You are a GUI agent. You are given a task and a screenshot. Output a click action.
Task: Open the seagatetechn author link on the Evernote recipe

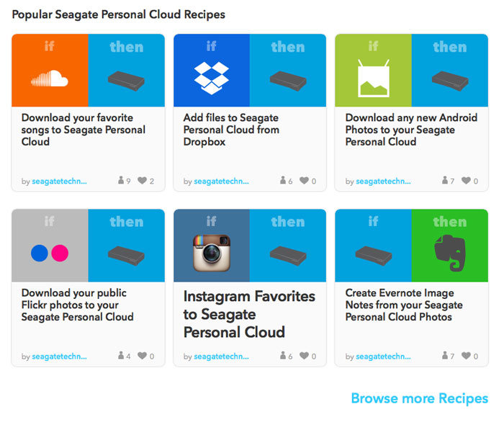(x=384, y=356)
